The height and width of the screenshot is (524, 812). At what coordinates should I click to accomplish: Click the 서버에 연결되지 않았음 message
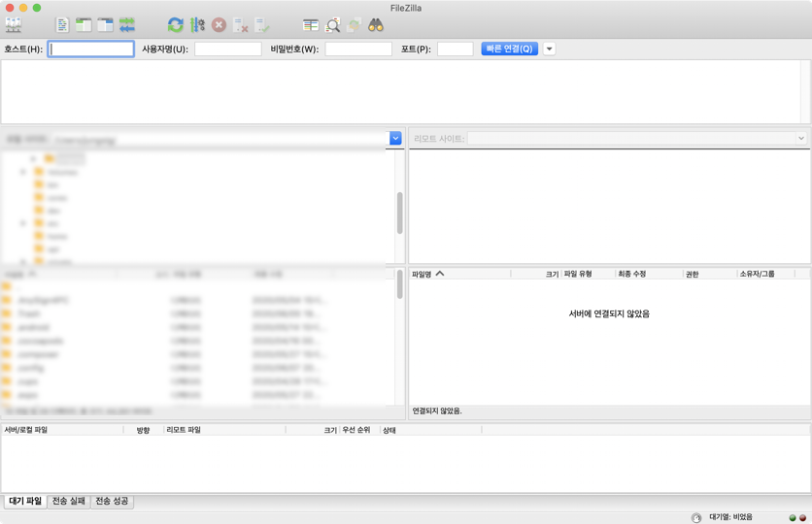tap(609, 313)
